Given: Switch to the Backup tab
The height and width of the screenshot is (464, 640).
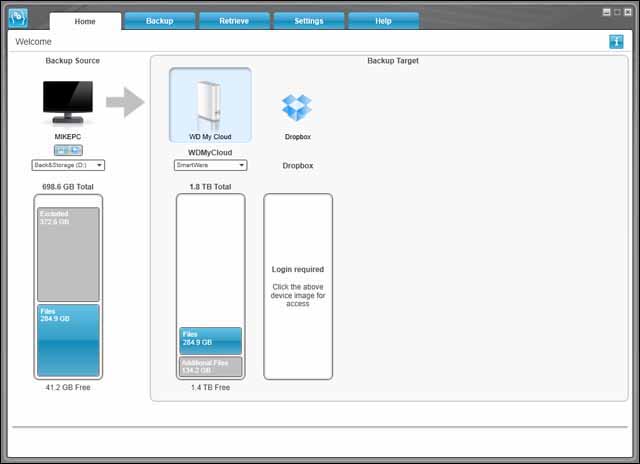Looking at the screenshot, I should [x=159, y=21].
